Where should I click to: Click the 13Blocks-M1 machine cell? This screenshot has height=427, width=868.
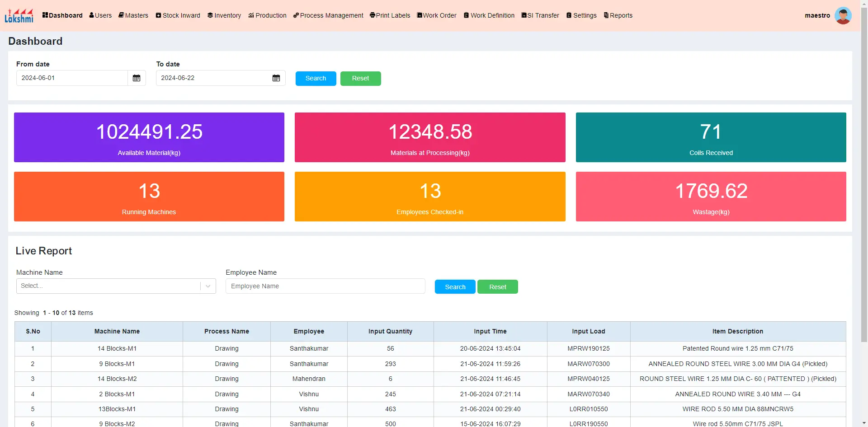coord(117,409)
